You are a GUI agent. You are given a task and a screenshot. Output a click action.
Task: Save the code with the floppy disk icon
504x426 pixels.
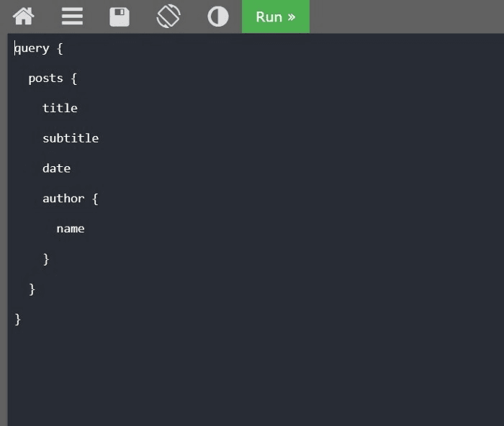point(120,17)
